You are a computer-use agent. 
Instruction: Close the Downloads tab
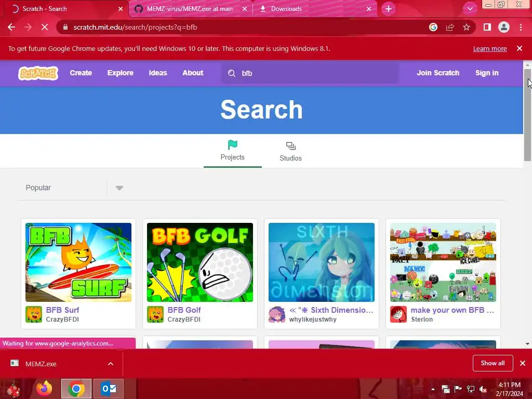point(369,9)
